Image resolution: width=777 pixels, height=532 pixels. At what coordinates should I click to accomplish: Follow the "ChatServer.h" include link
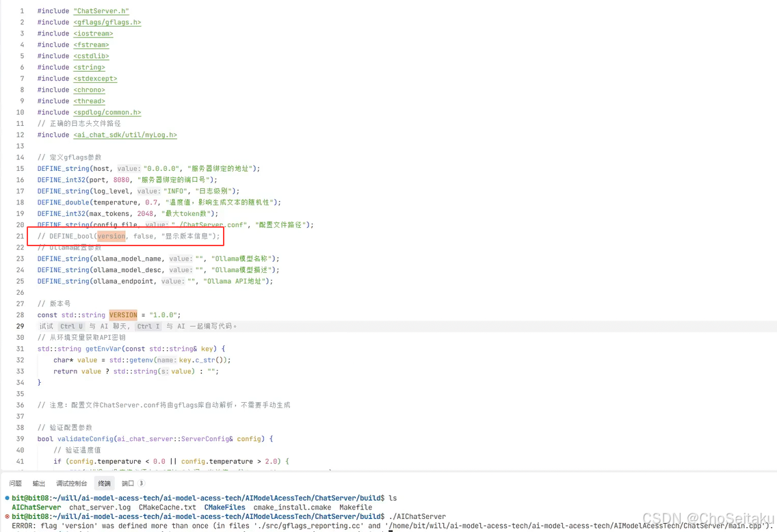101,11
